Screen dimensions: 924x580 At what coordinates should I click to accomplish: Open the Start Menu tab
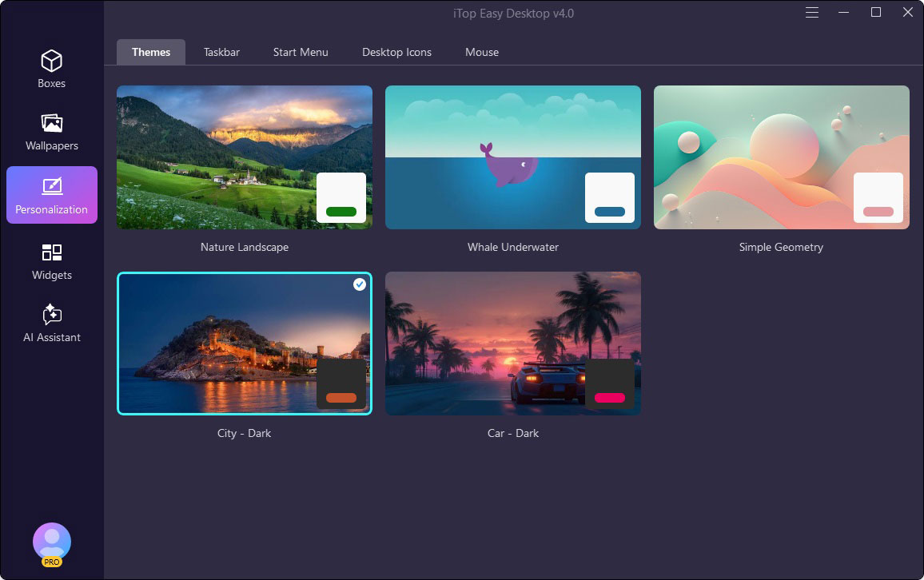click(300, 52)
